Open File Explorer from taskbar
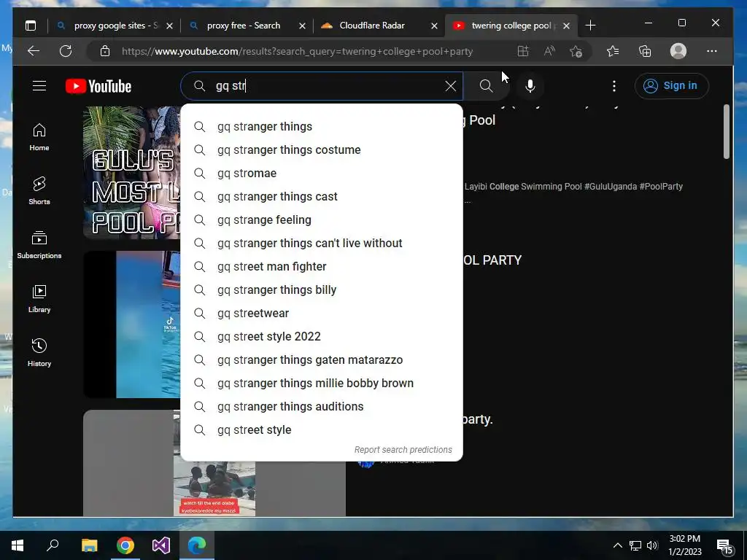 coord(89,545)
